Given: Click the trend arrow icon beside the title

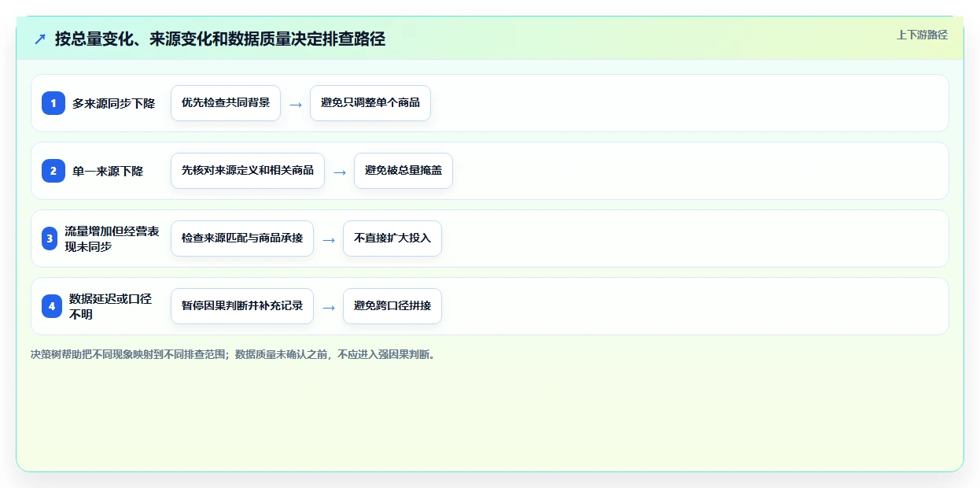Looking at the screenshot, I should (x=39, y=39).
